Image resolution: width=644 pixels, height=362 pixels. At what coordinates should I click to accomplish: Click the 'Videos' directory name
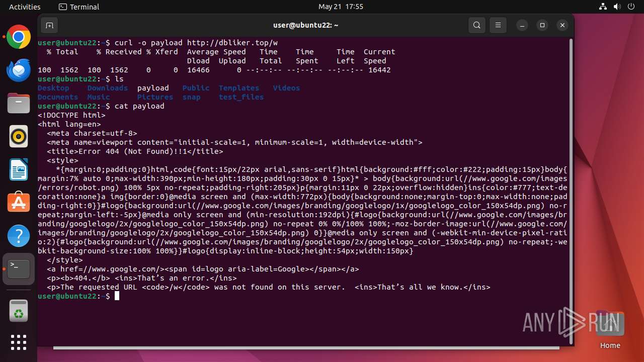point(286,88)
